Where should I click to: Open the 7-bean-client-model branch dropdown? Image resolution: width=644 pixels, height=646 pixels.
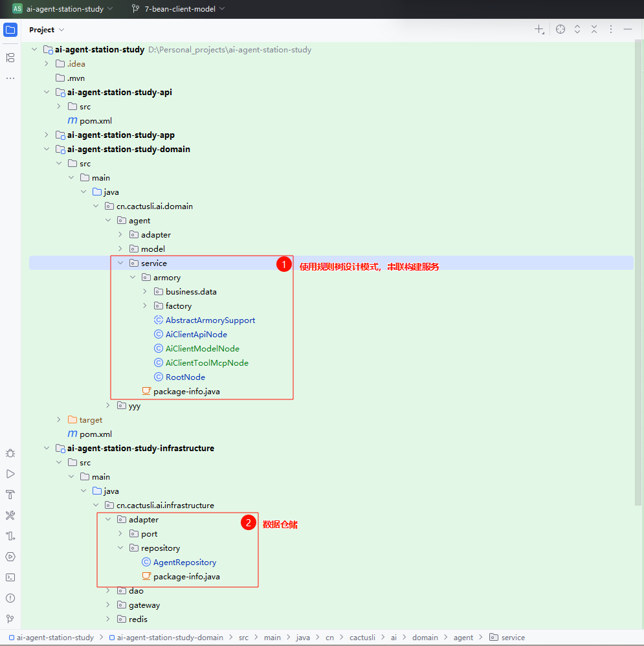coord(178,9)
